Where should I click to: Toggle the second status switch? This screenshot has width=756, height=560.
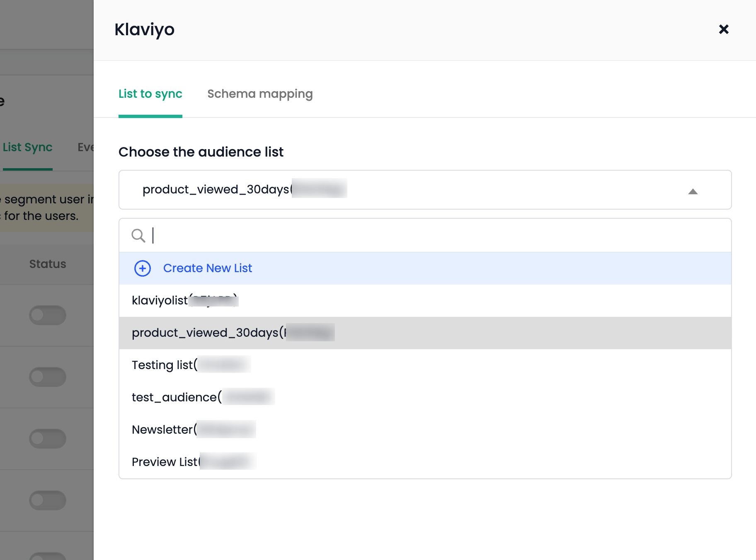pyautogui.click(x=48, y=377)
